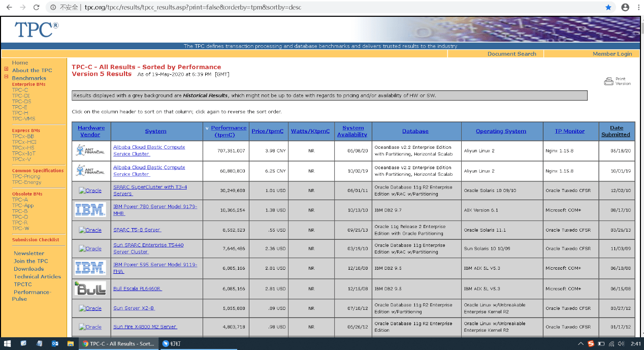Open Bull Escala PL6460R link
This screenshot has height=350, width=644.
click(x=138, y=289)
